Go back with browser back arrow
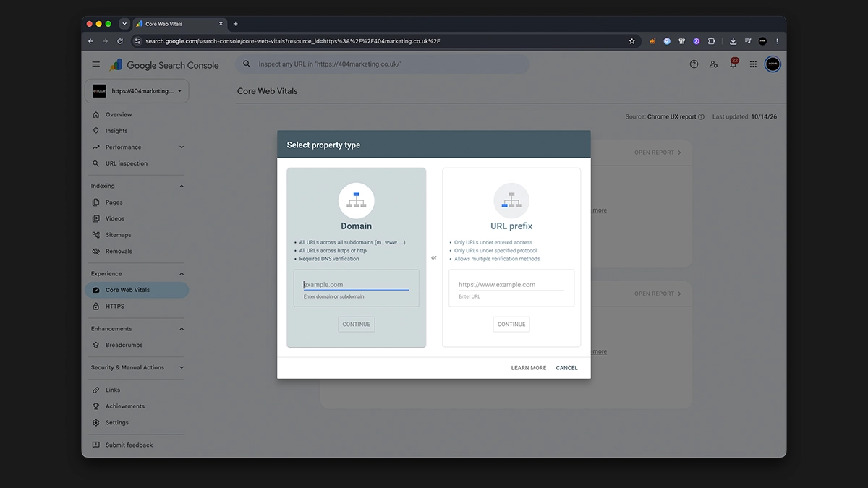 (x=90, y=41)
